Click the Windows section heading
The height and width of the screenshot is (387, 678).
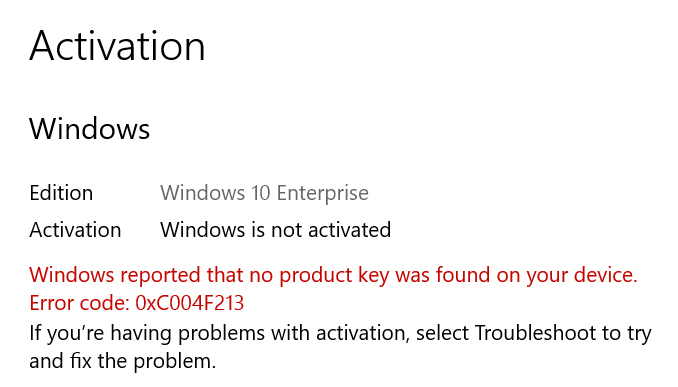(90, 129)
